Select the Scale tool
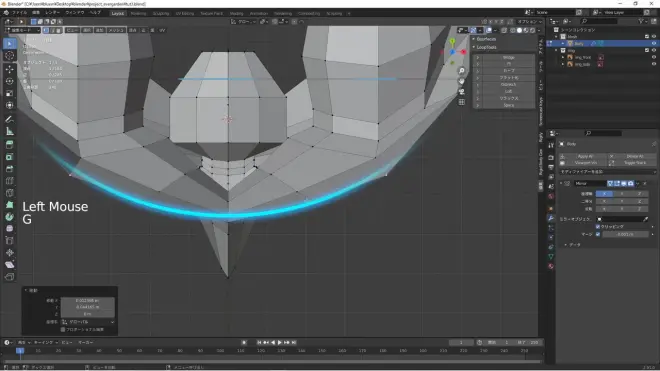Image resolution: width=660 pixels, height=371 pixels. pyautogui.click(x=10, y=93)
